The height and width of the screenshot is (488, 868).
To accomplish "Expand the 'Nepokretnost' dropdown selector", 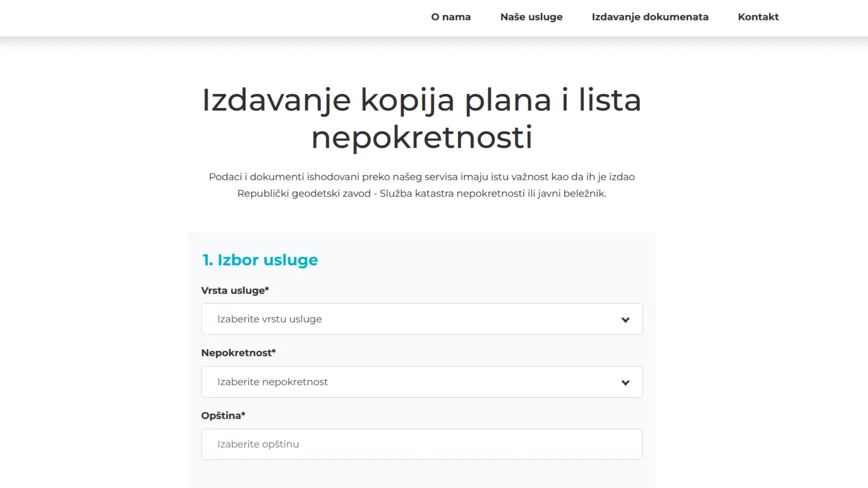I will pos(422,381).
